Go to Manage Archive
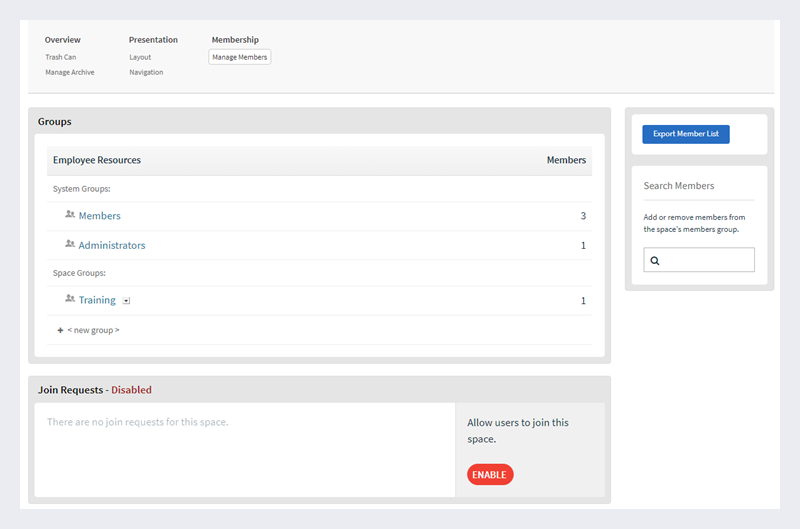Screen dimensions: 800x529 [69, 72]
